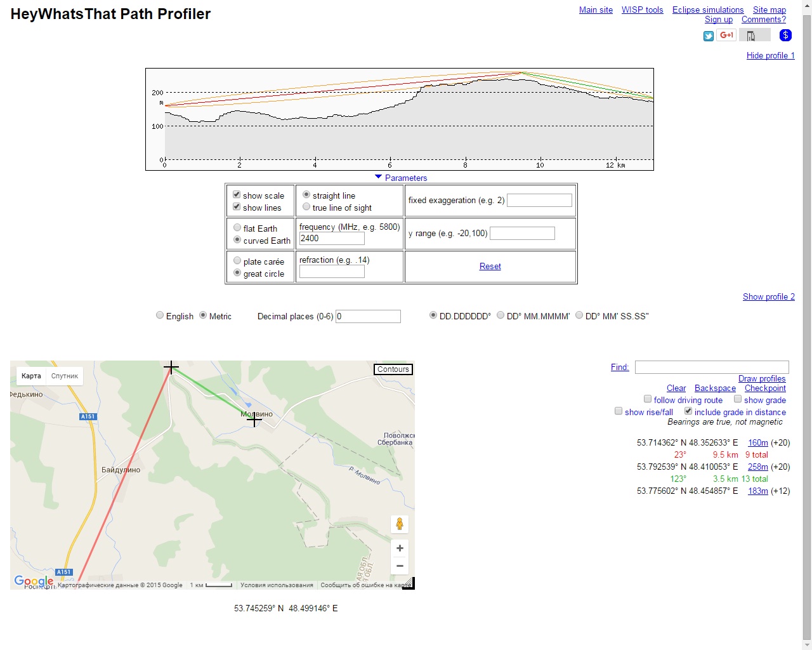
Task: Open the Main site link
Action: [596, 10]
